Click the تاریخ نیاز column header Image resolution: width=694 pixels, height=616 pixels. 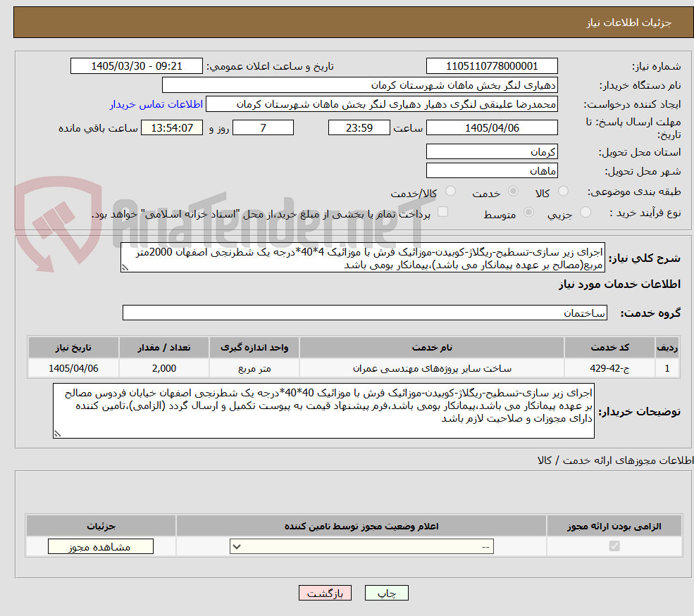point(73,348)
